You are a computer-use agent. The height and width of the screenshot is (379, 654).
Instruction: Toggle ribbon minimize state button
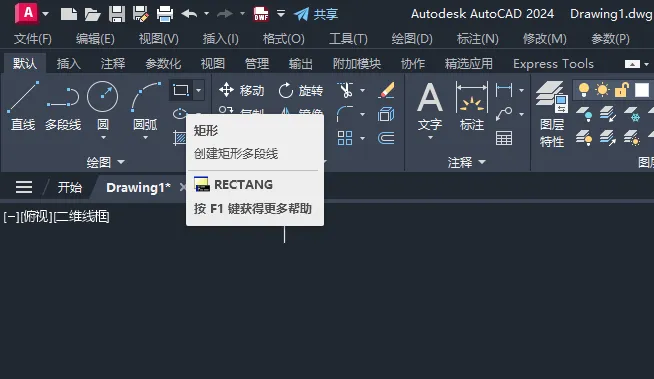point(632,64)
